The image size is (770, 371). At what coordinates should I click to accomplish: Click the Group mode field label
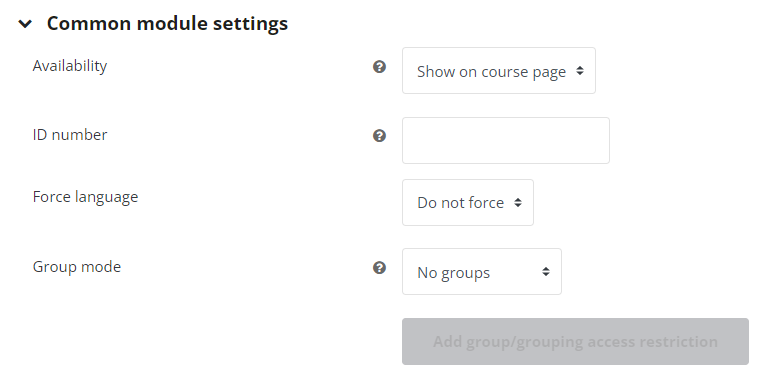[x=77, y=267]
